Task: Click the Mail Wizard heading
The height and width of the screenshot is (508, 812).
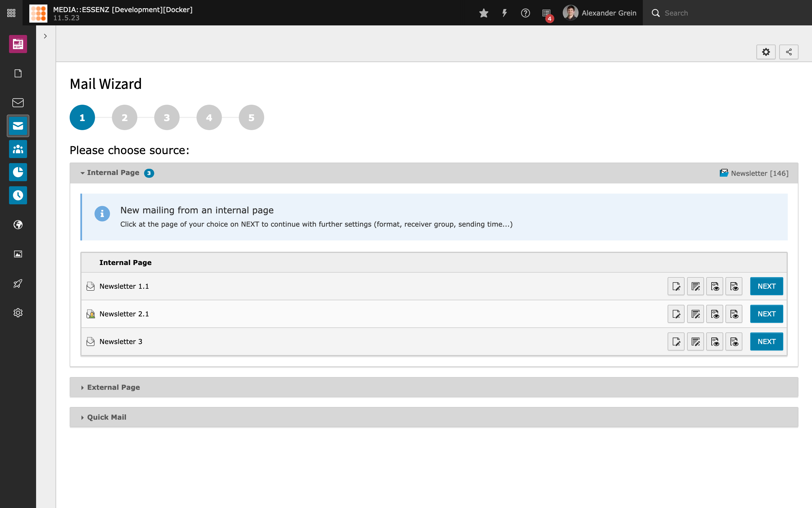Action: pos(106,84)
